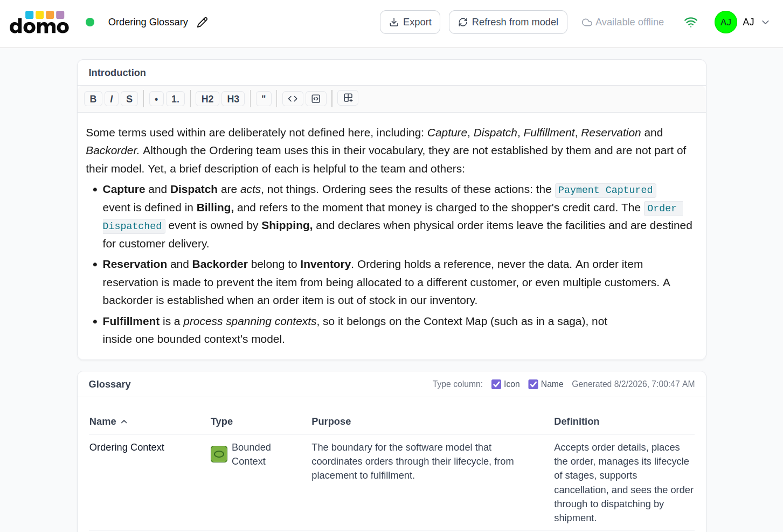This screenshot has width=783, height=532.
Task: Click the Generated timestamp text
Action: pyautogui.click(x=633, y=384)
